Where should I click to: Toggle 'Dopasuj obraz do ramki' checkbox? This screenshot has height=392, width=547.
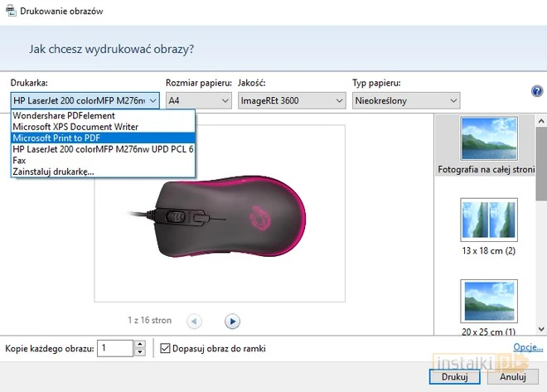pos(164,348)
